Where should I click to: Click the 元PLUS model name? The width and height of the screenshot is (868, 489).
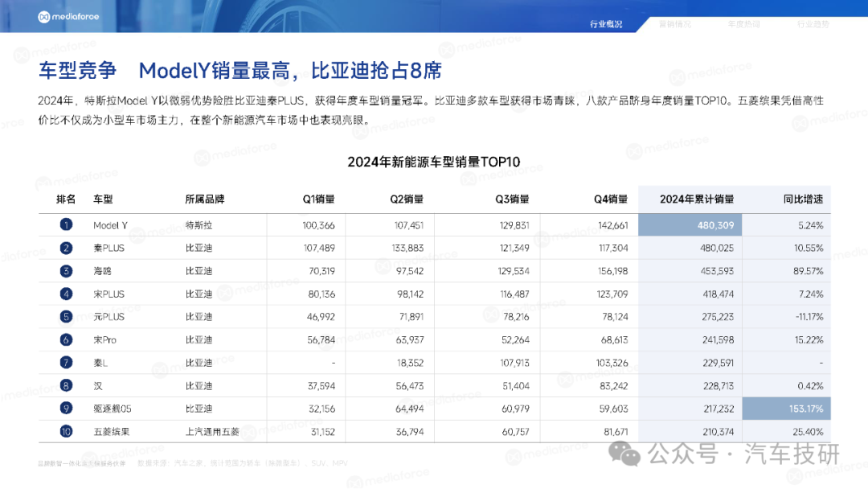[x=109, y=317]
